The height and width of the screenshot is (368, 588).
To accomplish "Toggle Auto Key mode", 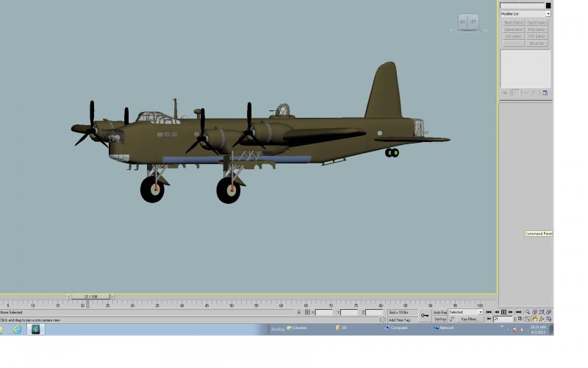I will coord(440,312).
